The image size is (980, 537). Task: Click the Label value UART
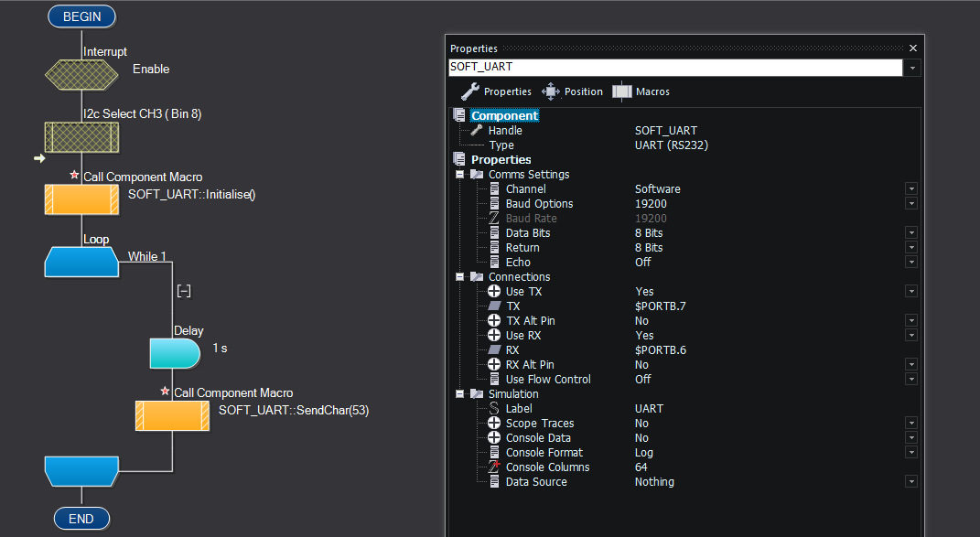(650, 409)
